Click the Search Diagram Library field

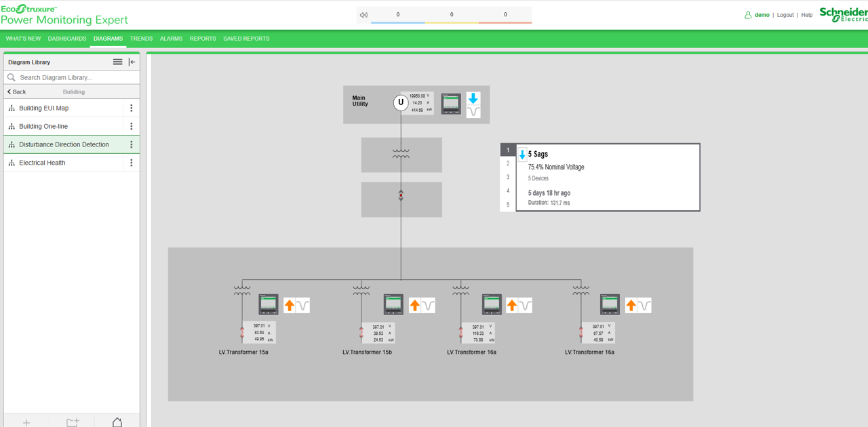click(75, 77)
